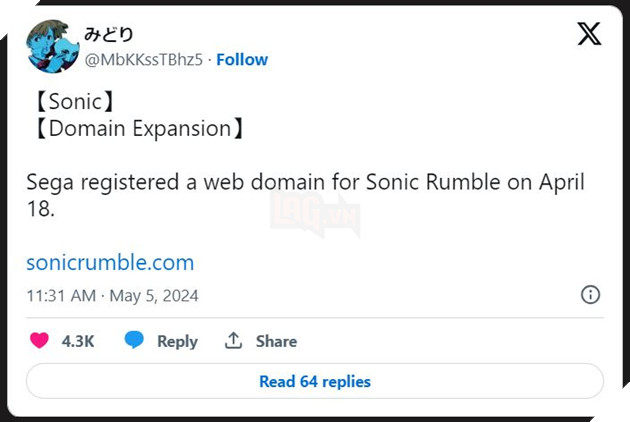
Task: Click the @MbKKssTBhz5 handle
Action: click(144, 59)
